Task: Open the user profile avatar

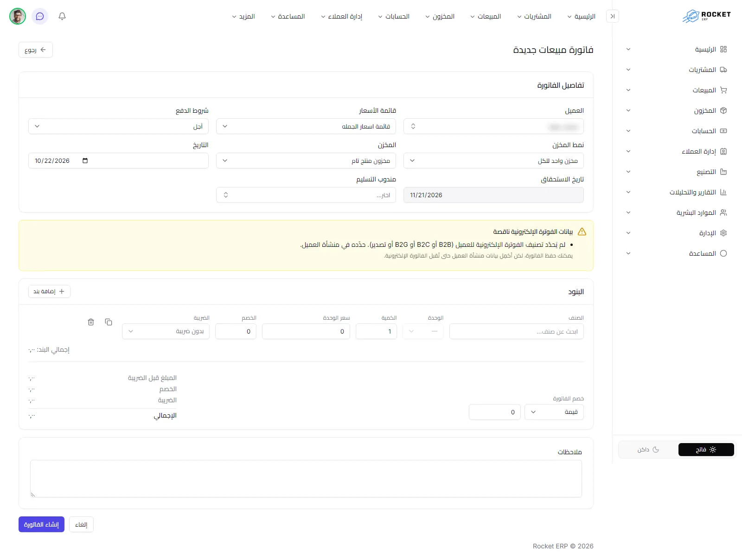Action: click(x=18, y=16)
